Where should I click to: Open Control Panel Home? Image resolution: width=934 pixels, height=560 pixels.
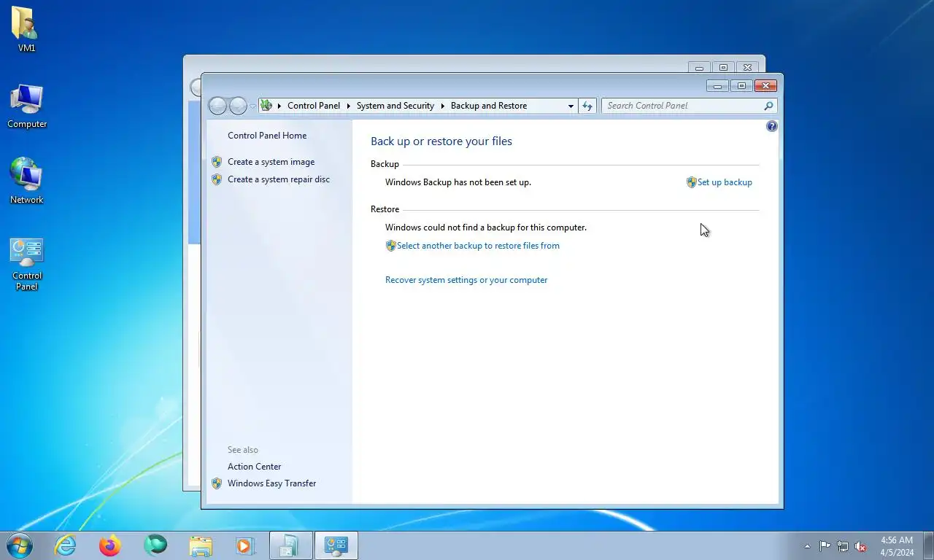click(267, 136)
